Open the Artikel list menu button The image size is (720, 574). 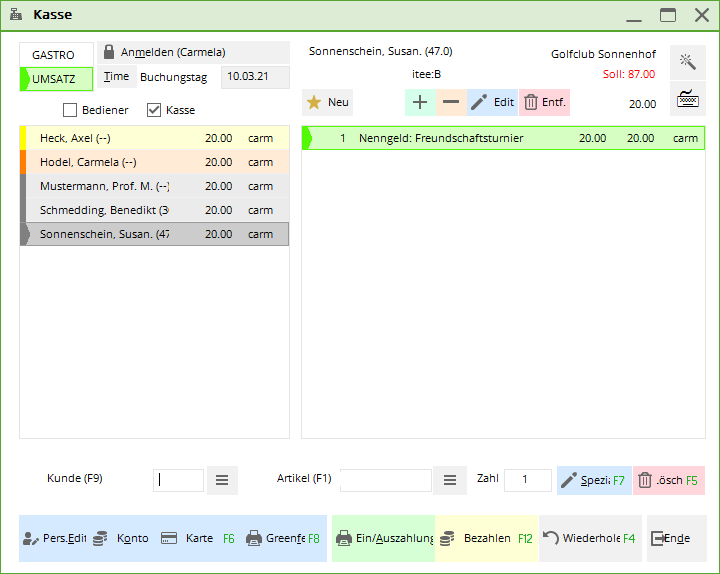tap(449, 480)
